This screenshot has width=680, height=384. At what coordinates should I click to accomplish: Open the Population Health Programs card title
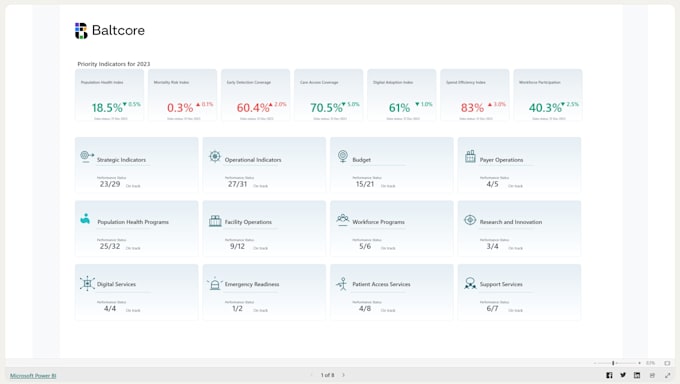click(x=133, y=222)
